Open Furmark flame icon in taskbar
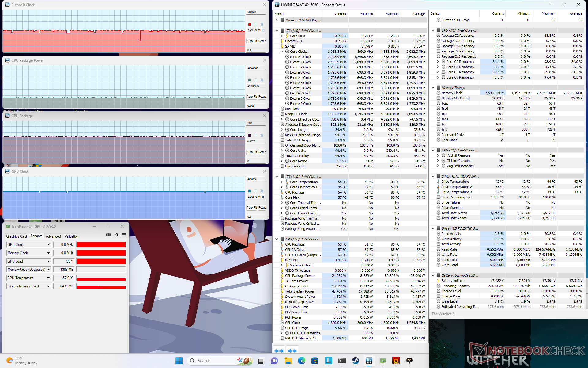 [396, 361]
